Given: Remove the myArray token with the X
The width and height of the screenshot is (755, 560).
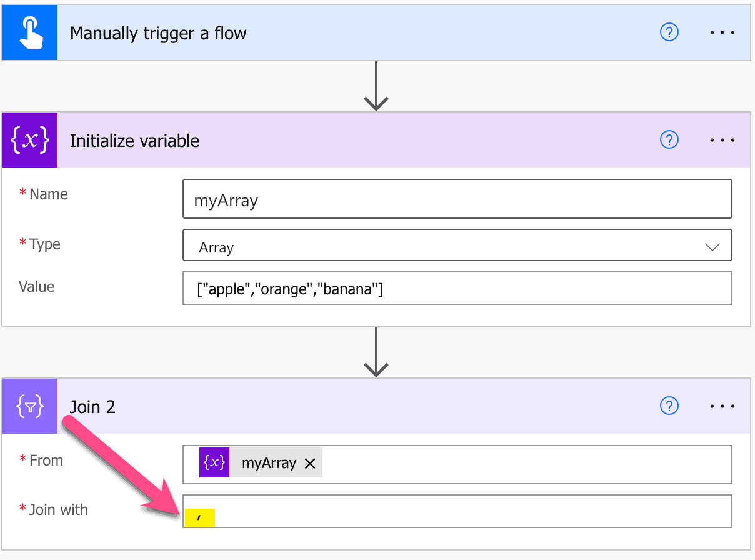Looking at the screenshot, I should click(310, 463).
